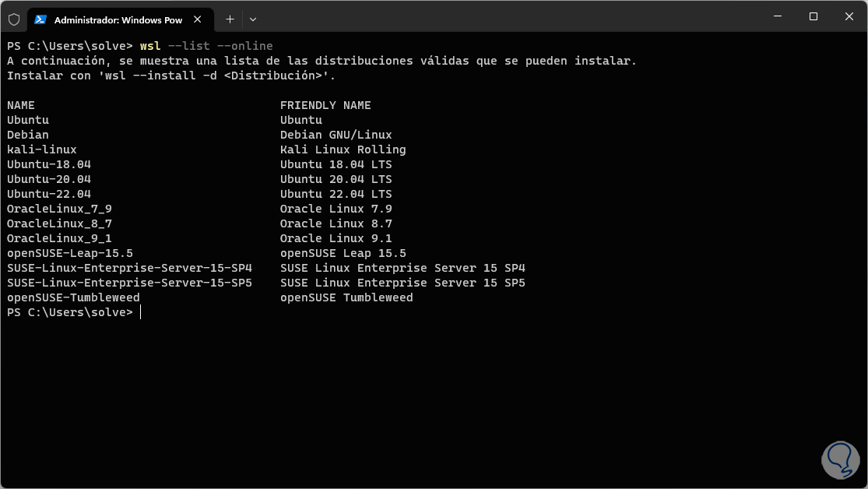Click the NAME column header
This screenshot has width=868, height=489.
click(21, 105)
